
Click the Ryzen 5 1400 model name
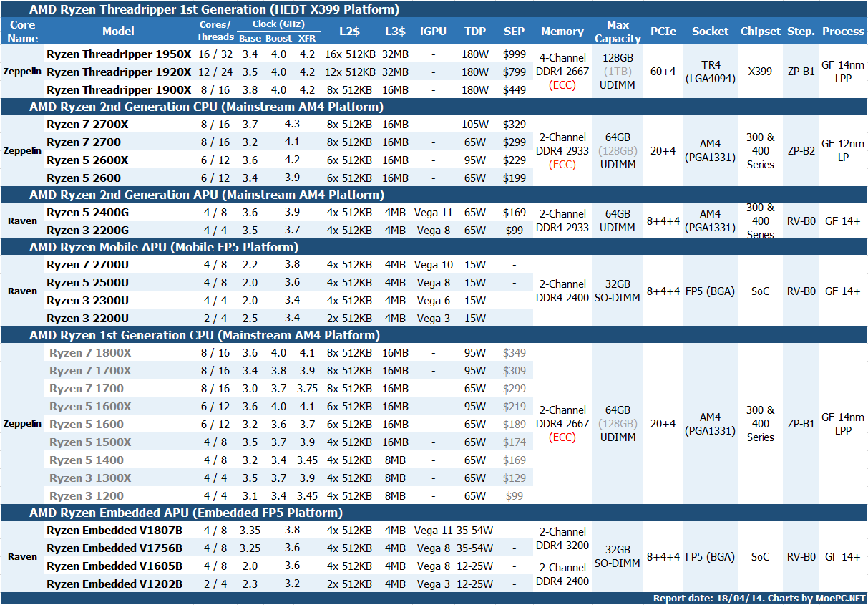[87, 460]
